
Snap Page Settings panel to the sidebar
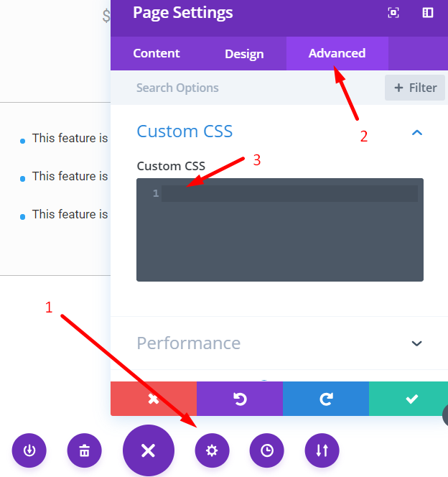[428, 13]
